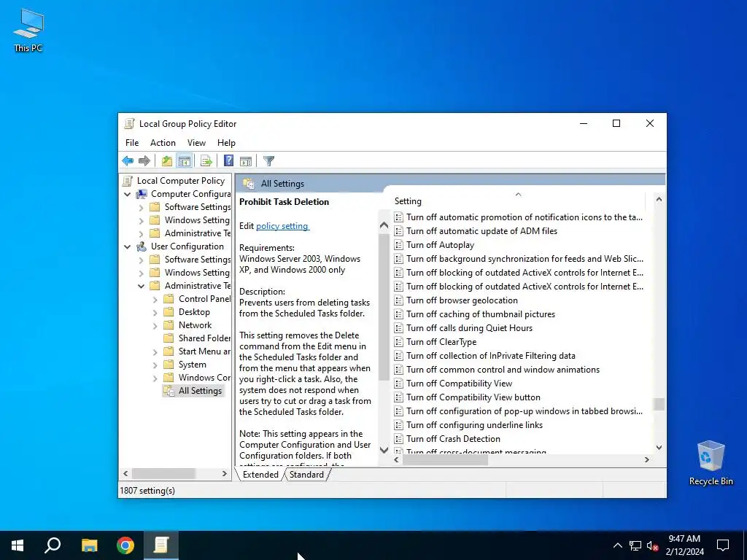Screen dimensions: 747x560
Task: Click the Filter funnel toolbar icon
Action: pyautogui.click(x=268, y=161)
